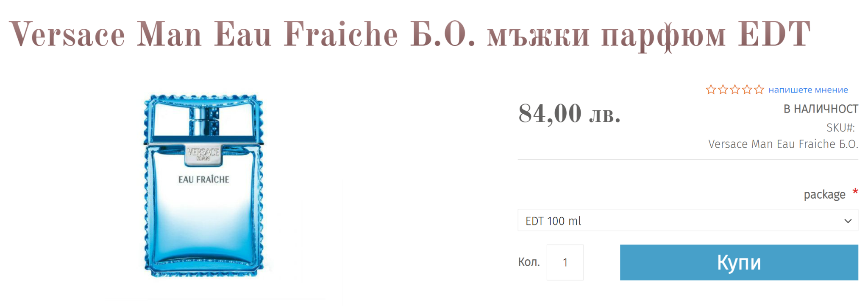Click the SKU# label
Viewport: 868px width, 306px height.
coord(840,128)
